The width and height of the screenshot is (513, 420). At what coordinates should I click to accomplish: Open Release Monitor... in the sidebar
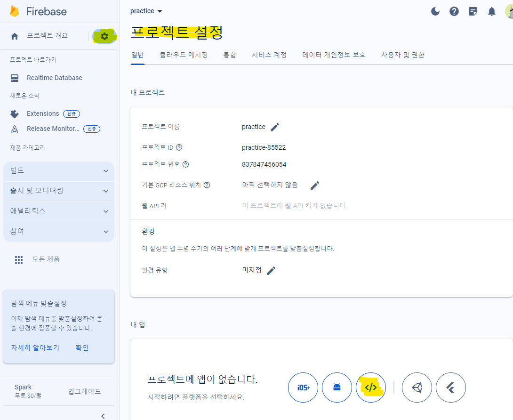tap(53, 129)
